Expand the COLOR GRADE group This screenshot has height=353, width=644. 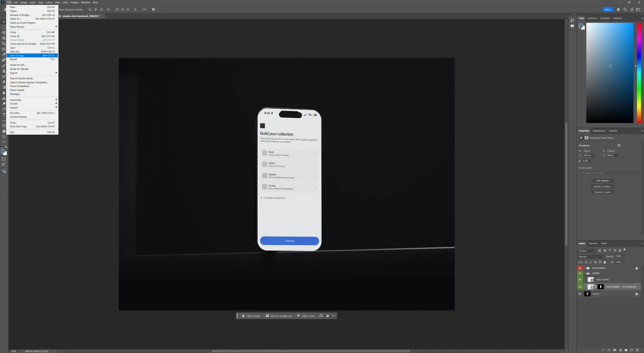tap(585, 268)
